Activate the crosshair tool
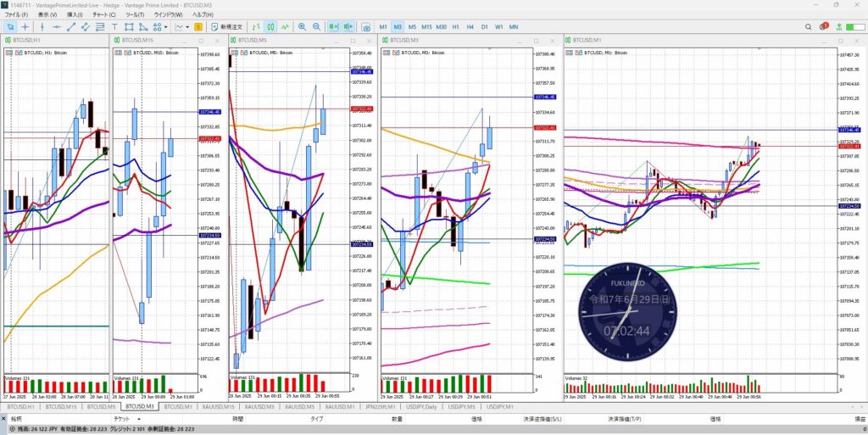This screenshot has height=435, width=868. (25, 26)
